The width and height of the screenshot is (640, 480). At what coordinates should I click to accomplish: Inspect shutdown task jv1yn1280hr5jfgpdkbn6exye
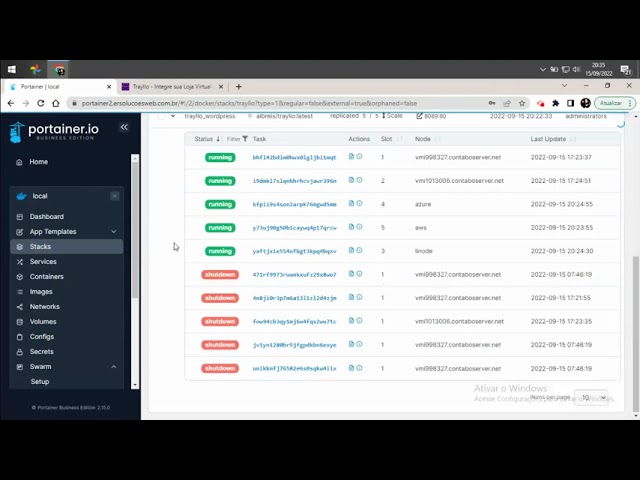pos(359,344)
